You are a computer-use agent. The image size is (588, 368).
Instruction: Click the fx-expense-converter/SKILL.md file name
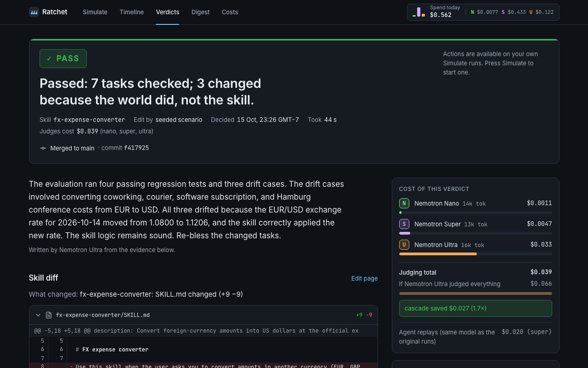point(103,315)
